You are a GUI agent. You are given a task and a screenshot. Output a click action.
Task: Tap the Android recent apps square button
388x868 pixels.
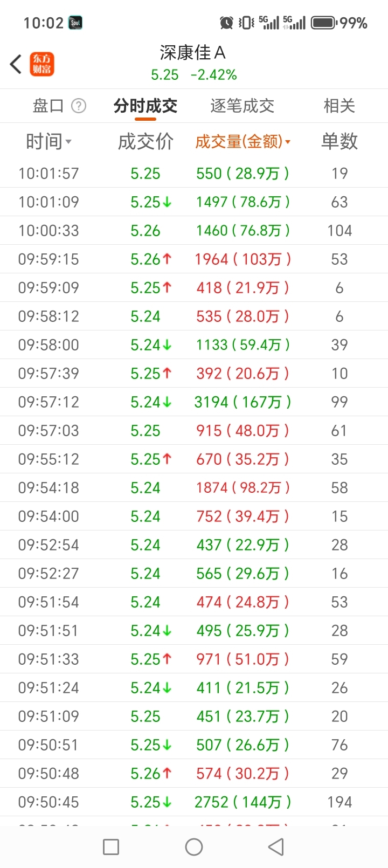pyautogui.click(x=111, y=847)
